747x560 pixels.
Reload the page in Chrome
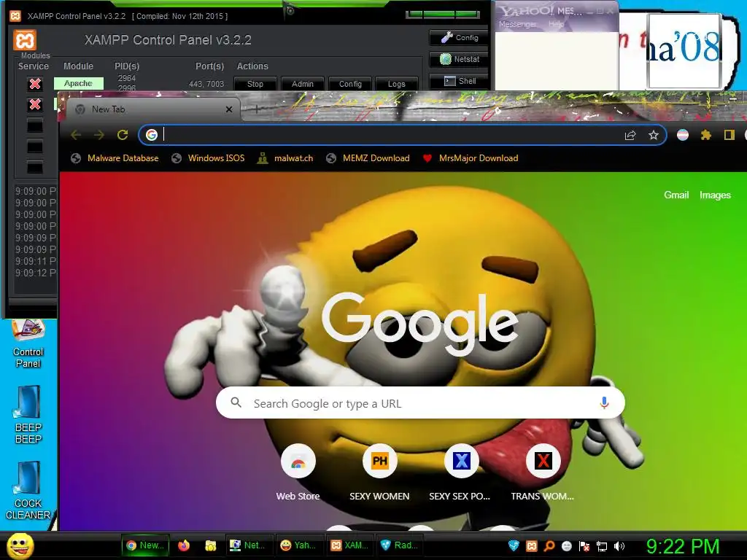pyautogui.click(x=123, y=135)
